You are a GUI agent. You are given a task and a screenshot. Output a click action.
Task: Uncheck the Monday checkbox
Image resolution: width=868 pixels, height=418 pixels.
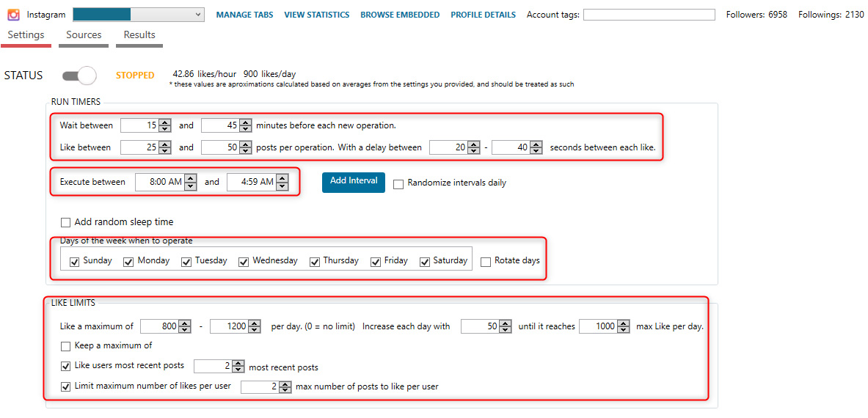click(x=128, y=262)
